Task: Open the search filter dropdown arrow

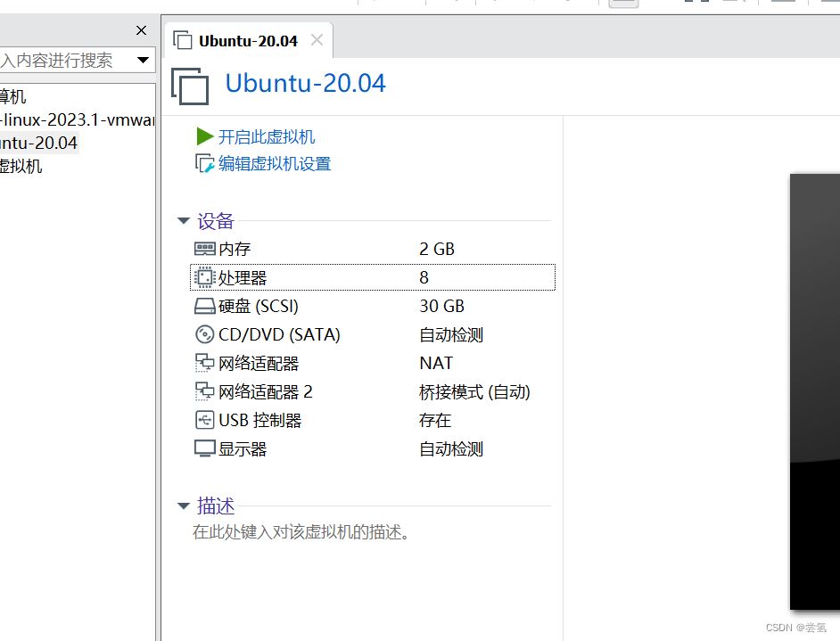Action: (x=143, y=61)
